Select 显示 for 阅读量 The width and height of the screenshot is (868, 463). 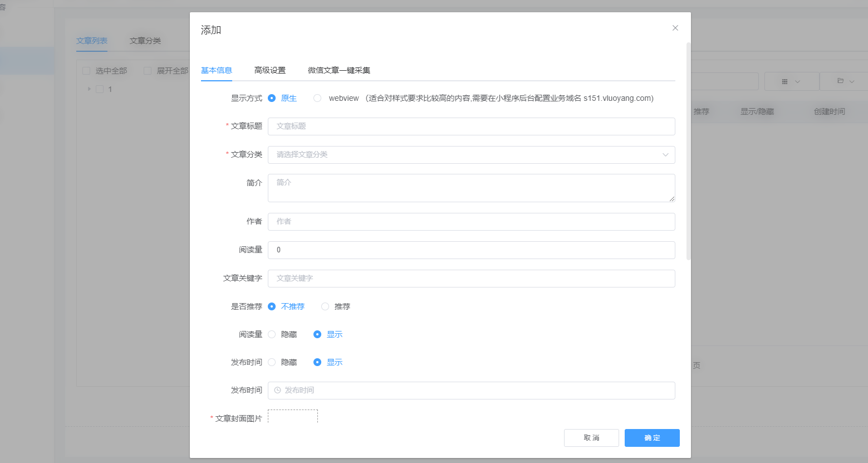coord(317,334)
